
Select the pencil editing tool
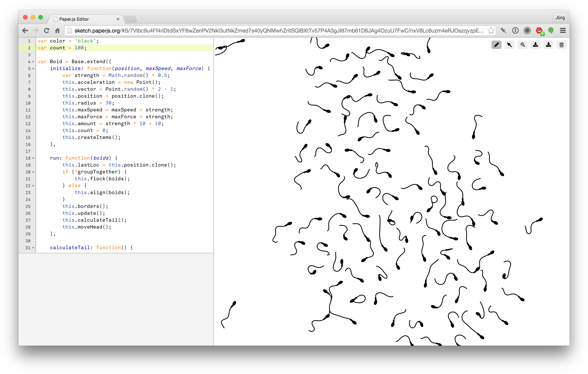click(496, 45)
